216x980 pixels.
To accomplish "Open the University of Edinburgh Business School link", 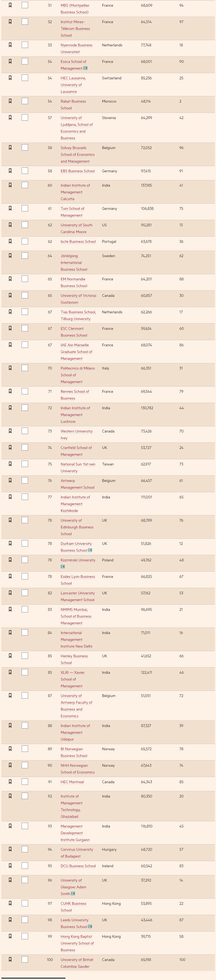I will tap(77, 527).
